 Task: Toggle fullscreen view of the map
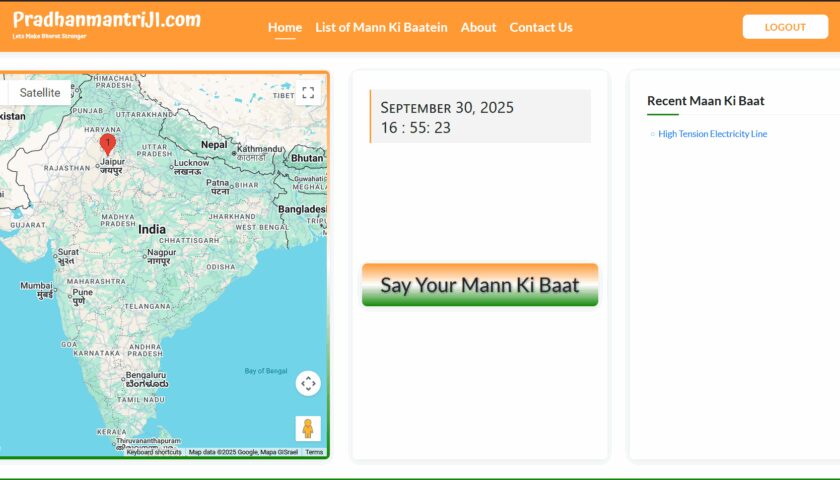(308, 93)
